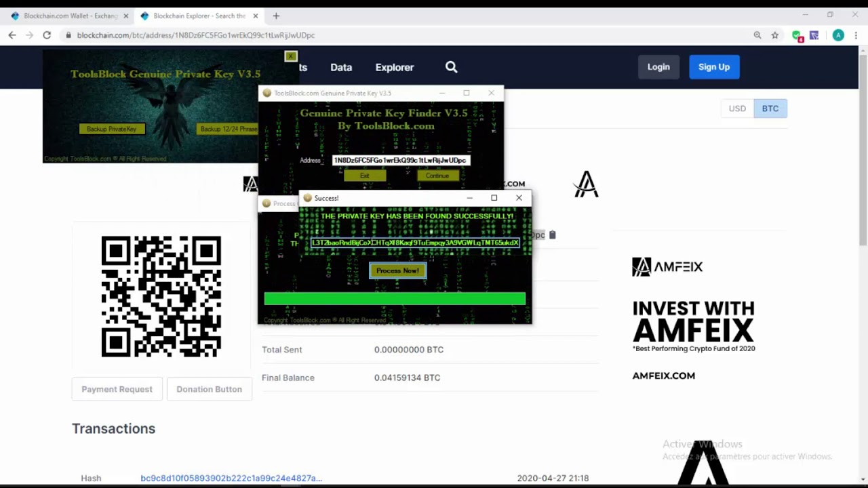This screenshot has width=868, height=488.
Task: Click the Total Sent value 0.00000000 BTC
Action: [409, 350]
